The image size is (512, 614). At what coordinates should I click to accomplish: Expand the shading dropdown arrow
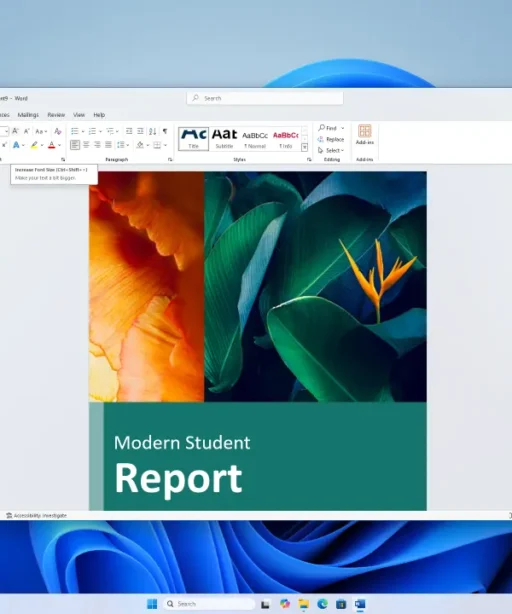[x=148, y=145]
